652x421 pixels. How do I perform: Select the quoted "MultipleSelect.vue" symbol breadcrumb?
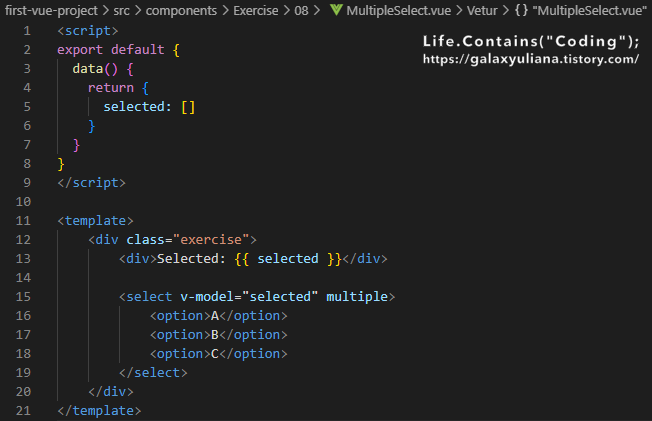click(x=590, y=10)
